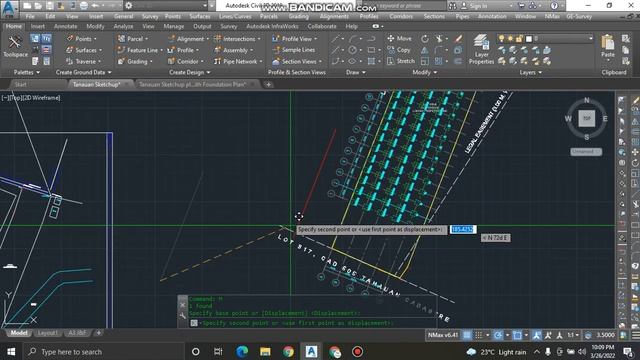Toggle the layer on/off lightbulb icon
Viewport: 640px width, 360px height.
[x=502, y=39]
